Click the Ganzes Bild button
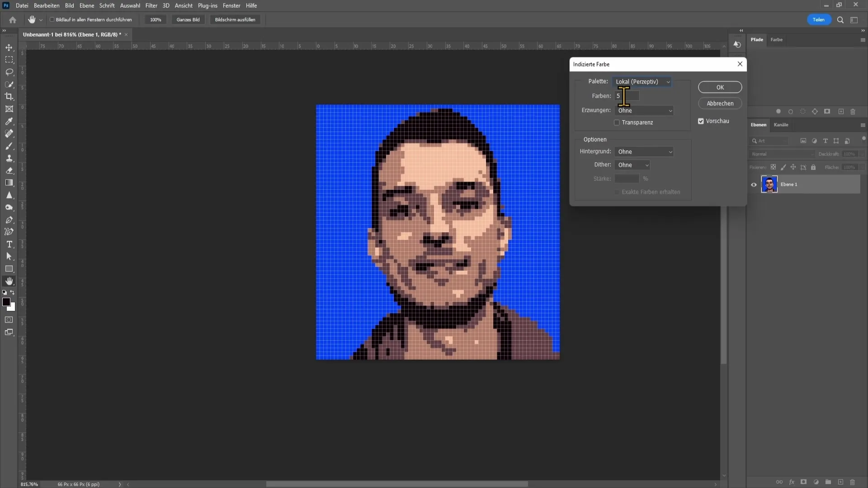Image resolution: width=868 pixels, height=488 pixels. tap(188, 20)
